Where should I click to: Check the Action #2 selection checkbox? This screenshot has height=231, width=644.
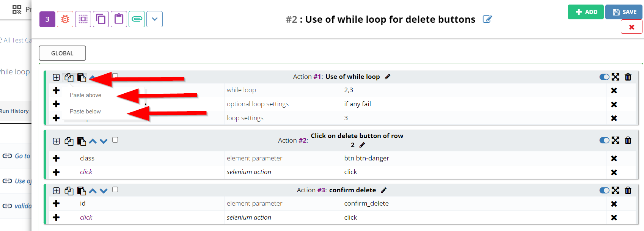[115, 140]
